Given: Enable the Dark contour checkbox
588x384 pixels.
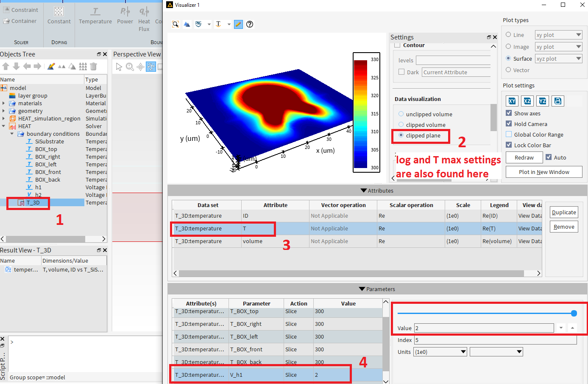Looking at the screenshot, I should pos(401,72).
